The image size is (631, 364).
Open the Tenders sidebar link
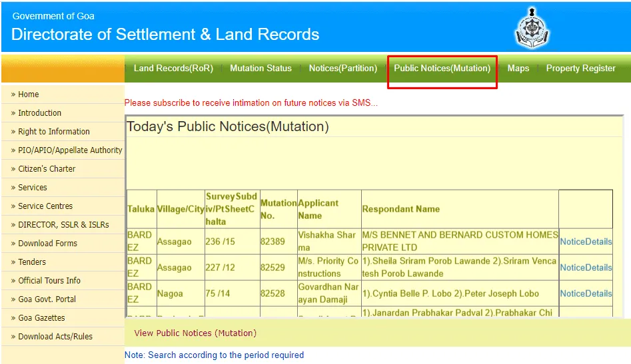32,262
